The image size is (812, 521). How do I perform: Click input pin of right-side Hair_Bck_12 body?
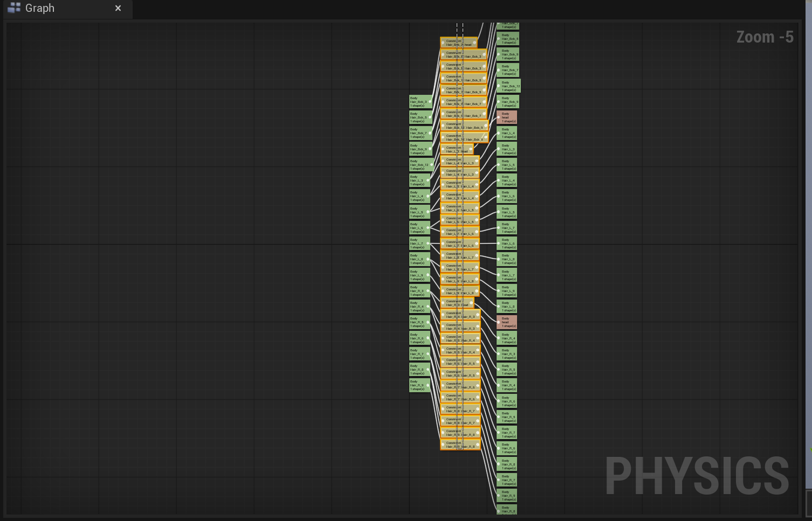point(499,86)
